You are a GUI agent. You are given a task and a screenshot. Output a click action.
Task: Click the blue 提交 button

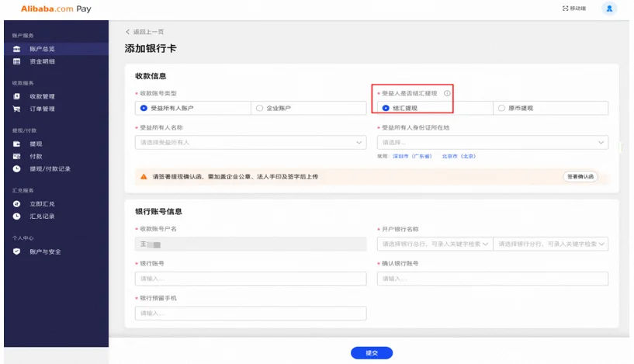tap(371, 352)
